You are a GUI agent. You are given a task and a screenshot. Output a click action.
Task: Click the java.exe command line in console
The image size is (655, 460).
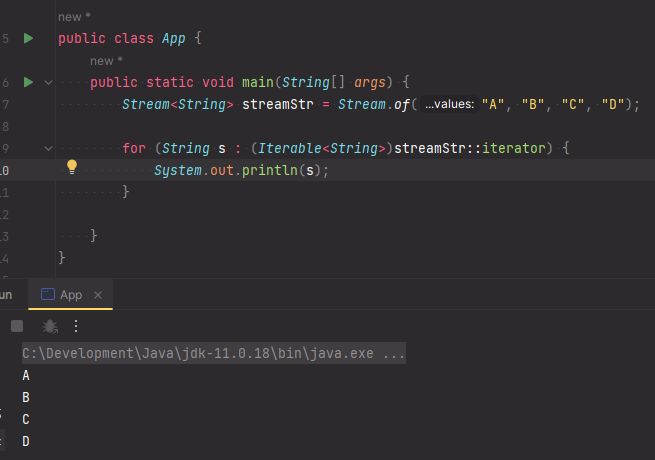pyautogui.click(x=213, y=353)
